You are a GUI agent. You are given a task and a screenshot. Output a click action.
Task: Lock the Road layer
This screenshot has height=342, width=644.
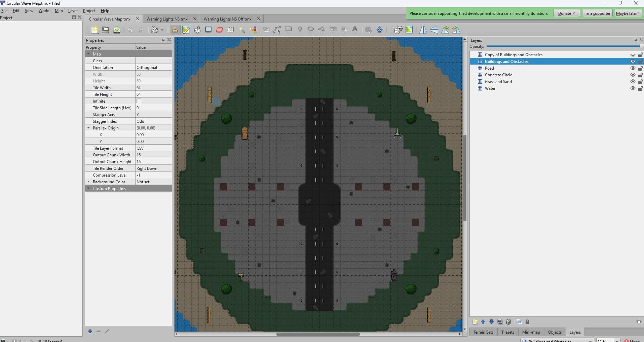(640, 68)
